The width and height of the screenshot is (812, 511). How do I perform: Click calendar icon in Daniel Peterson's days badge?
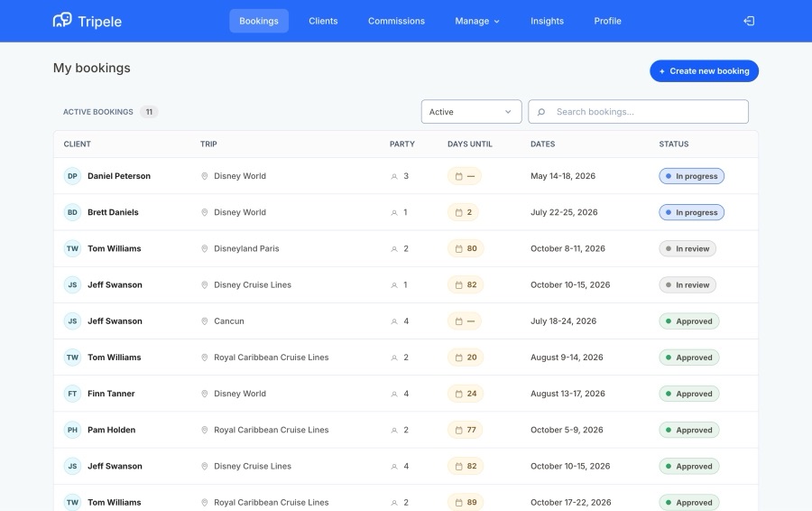(458, 176)
